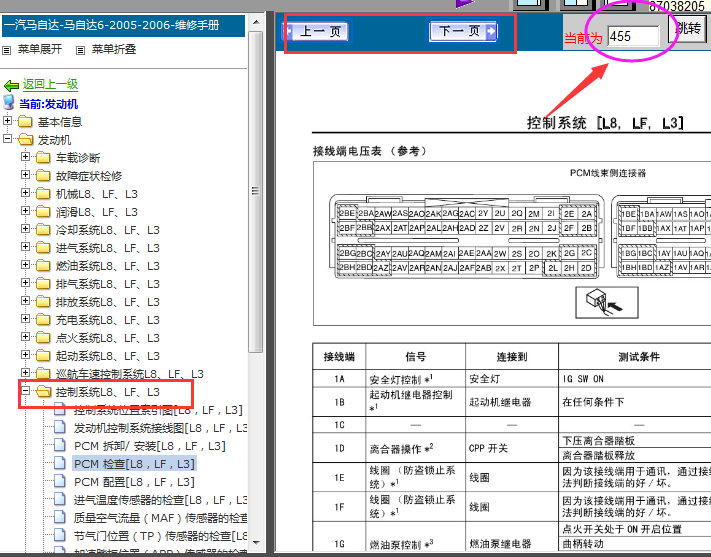This screenshot has height=557, width=711.
Task: Click the 发动机 open folder icon
Action: click(26, 140)
